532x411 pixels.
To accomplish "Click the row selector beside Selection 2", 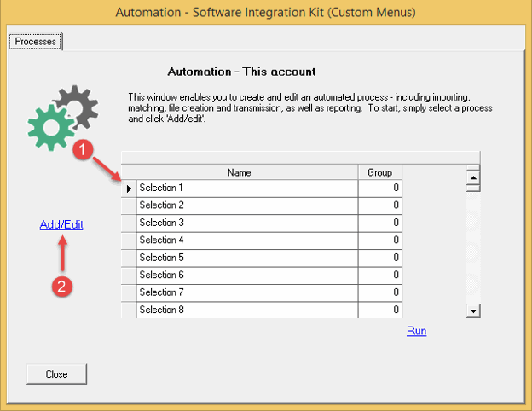I will pos(129,205).
